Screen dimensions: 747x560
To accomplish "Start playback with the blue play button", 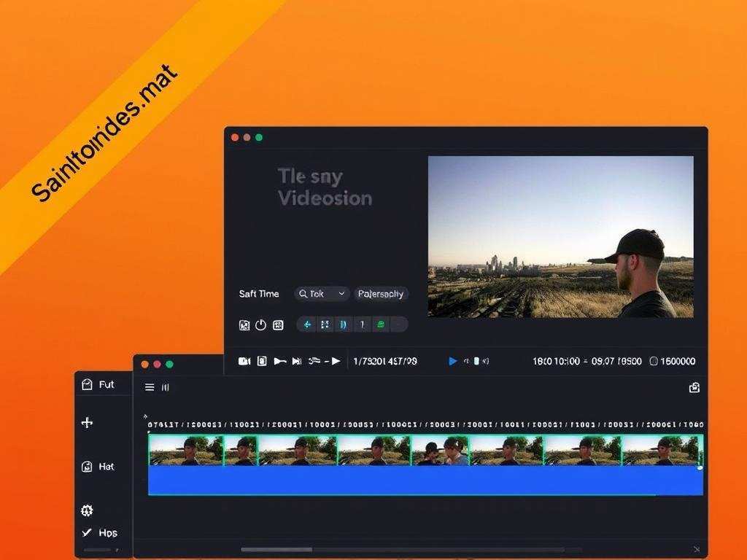I will 452,362.
